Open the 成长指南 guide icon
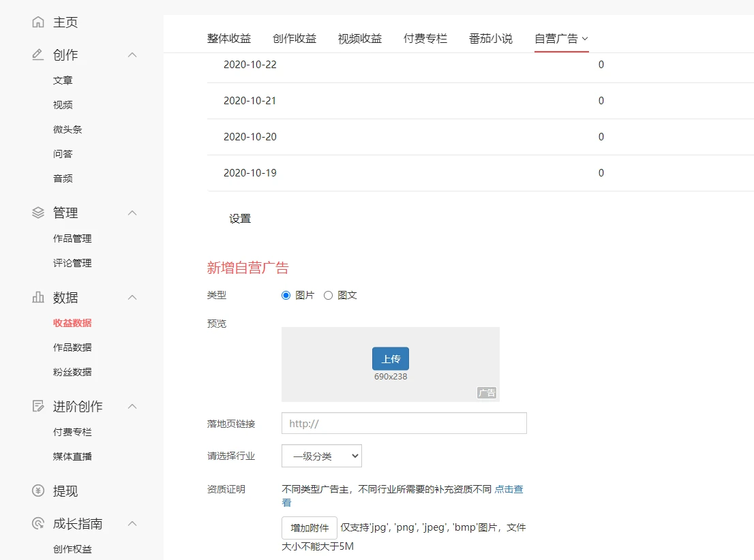 coord(37,523)
